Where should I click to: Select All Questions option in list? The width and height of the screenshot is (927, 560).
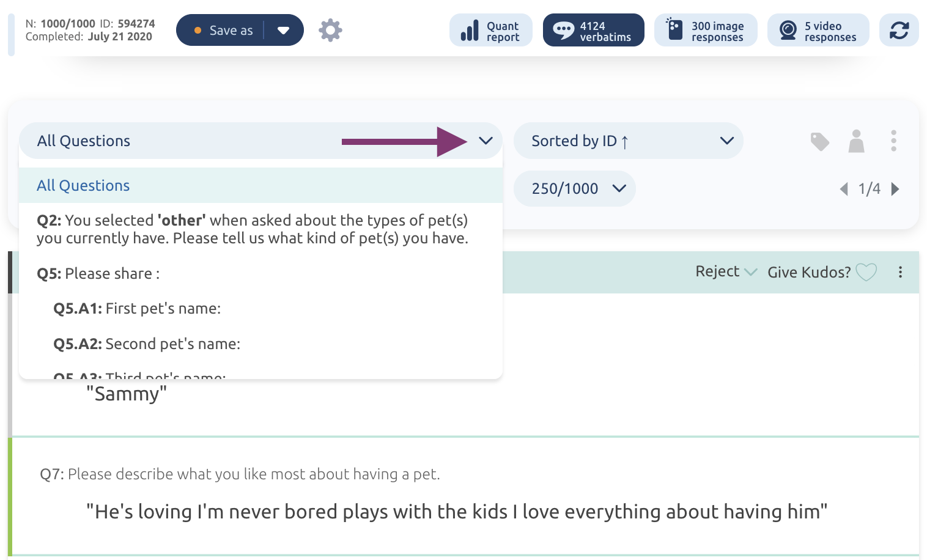(260, 185)
